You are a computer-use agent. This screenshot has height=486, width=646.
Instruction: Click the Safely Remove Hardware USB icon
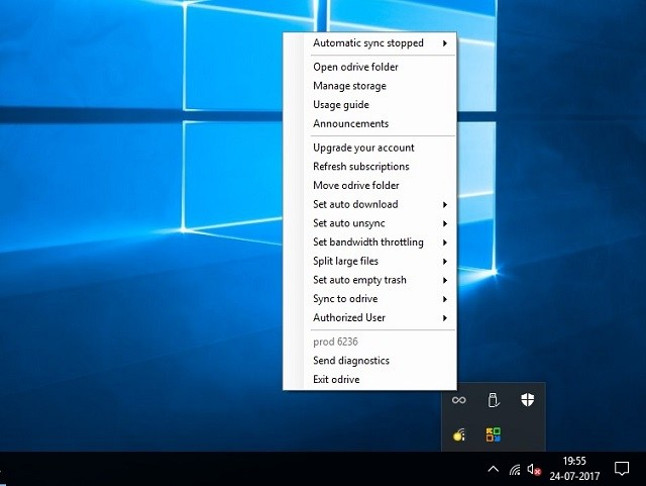click(x=493, y=400)
